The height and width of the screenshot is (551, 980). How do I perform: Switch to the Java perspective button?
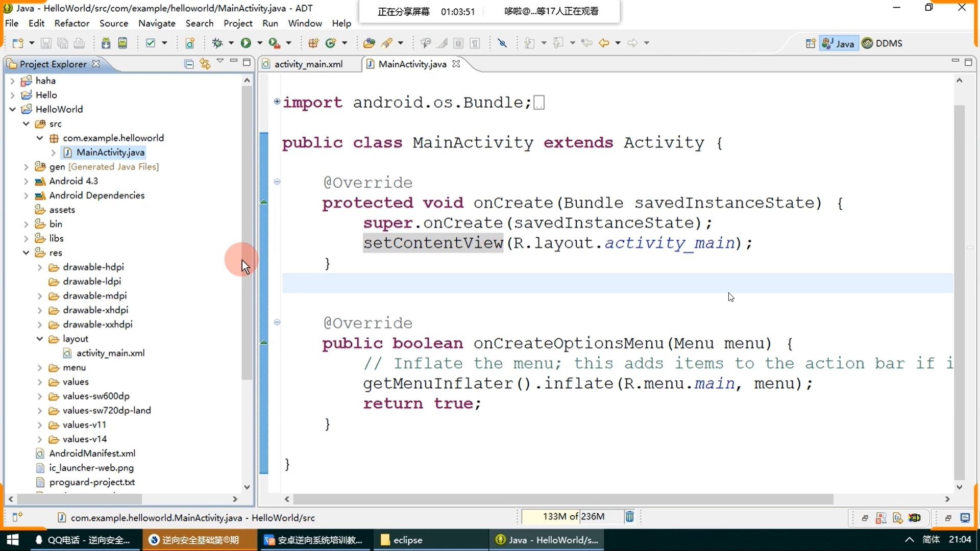coord(838,43)
